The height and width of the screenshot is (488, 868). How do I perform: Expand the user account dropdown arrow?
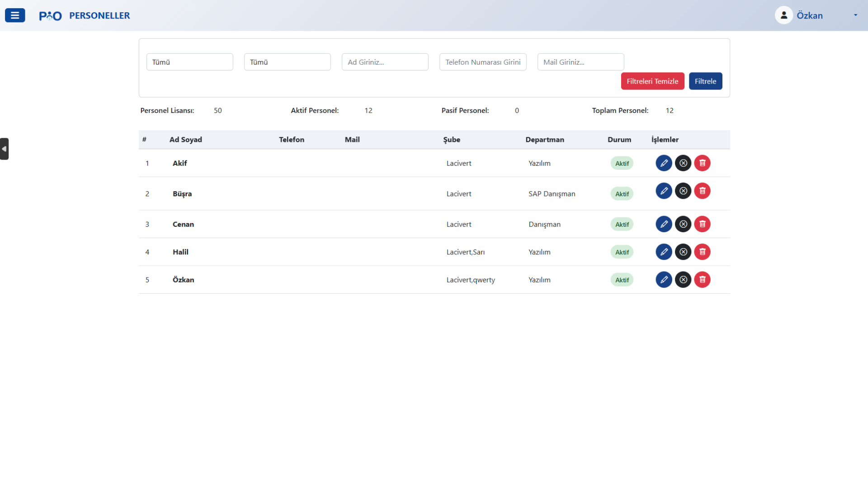pyautogui.click(x=855, y=15)
